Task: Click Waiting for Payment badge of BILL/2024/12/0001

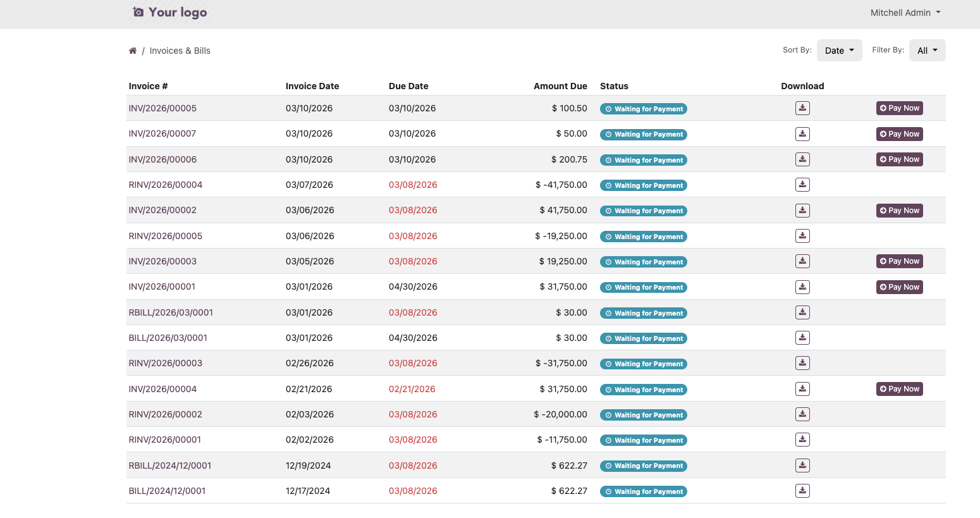Action: [x=644, y=491]
